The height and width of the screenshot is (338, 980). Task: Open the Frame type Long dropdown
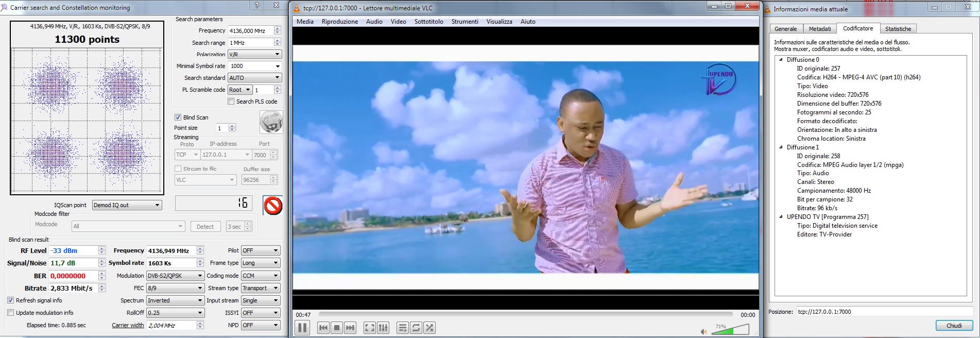click(261, 263)
